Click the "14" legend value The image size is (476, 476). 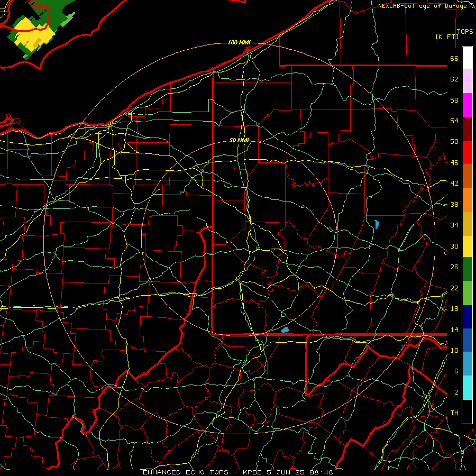[x=454, y=329]
